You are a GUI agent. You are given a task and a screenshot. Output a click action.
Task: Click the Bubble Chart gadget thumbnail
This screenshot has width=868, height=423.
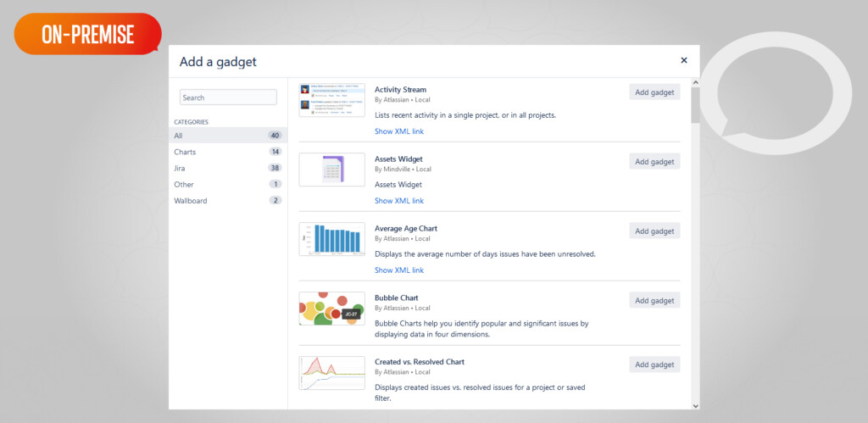click(x=331, y=309)
